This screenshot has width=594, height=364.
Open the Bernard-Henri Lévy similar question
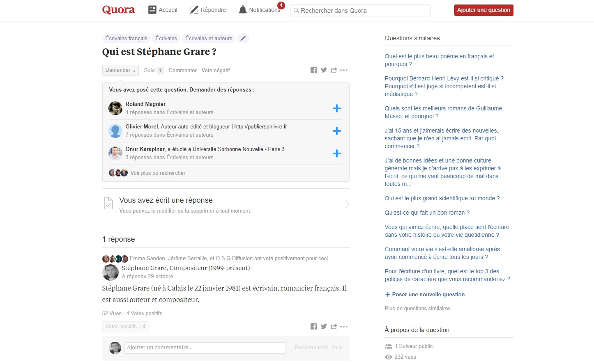coord(444,86)
